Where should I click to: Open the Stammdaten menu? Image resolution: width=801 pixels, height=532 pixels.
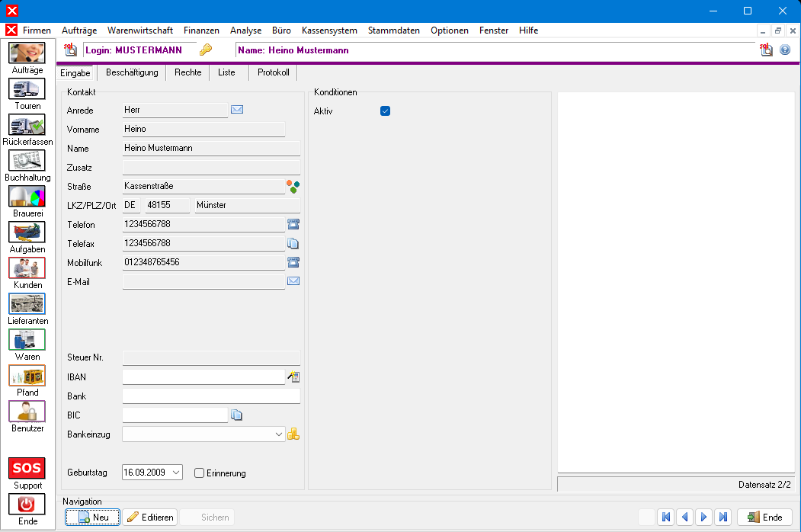[393, 30]
